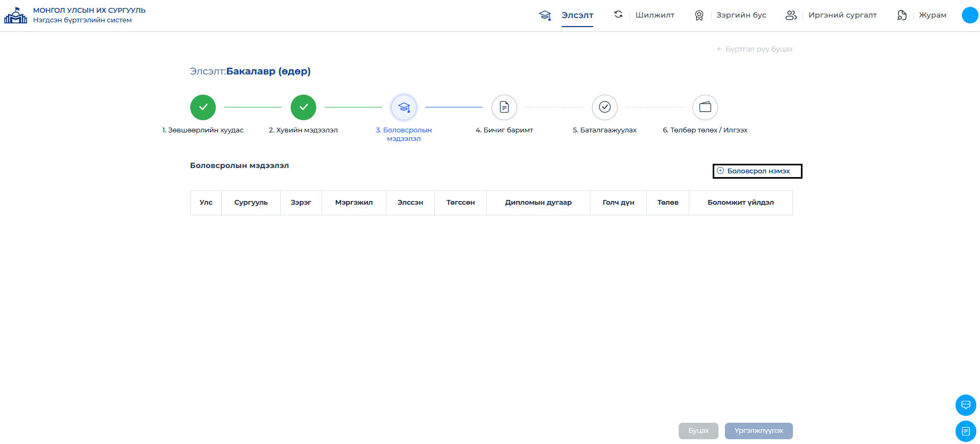Select step 2 Хувийн мэдээлэл green check

303,107
